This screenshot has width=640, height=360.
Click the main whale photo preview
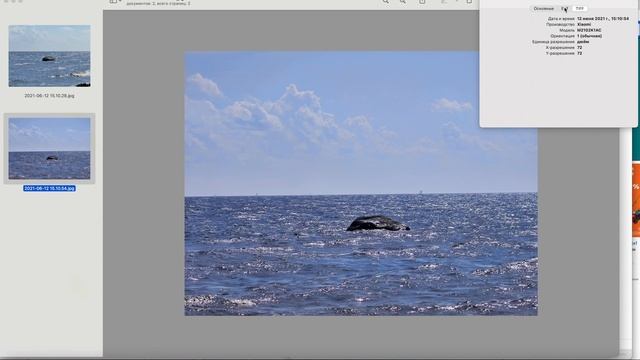[361, 183]
